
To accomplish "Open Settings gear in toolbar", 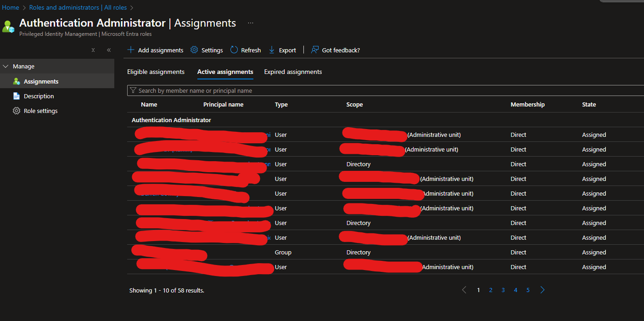I will 194,50.
